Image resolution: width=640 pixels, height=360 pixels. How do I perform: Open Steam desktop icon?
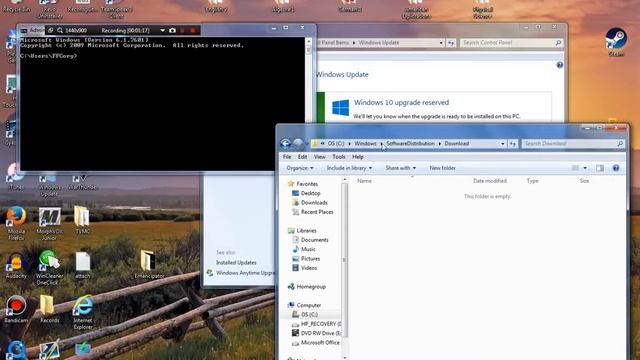pos(616,42)
